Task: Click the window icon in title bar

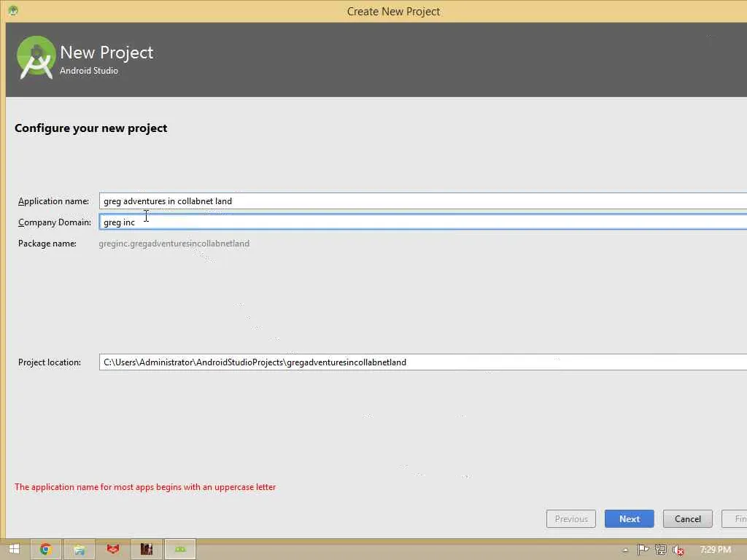Action: click(x=13, y=10)
